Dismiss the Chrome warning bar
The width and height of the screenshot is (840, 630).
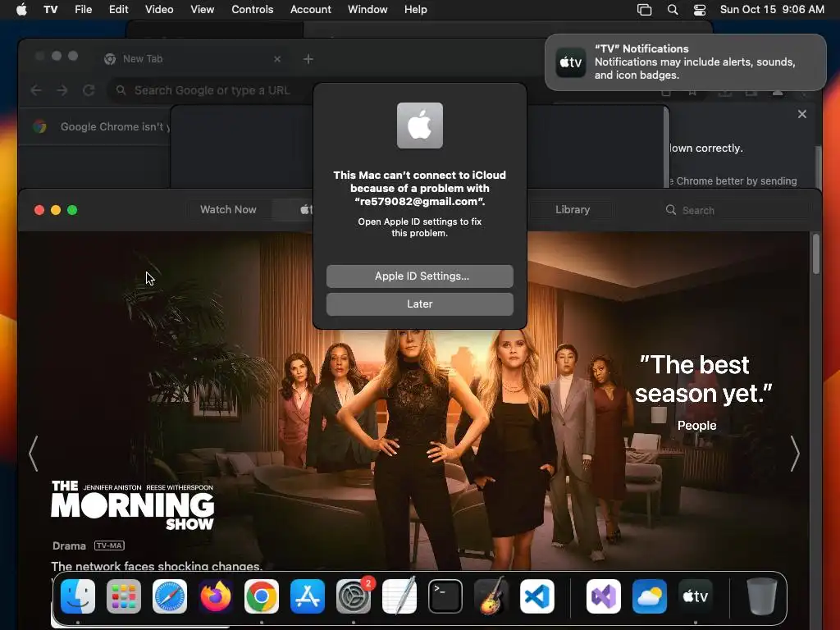[802, 114]
